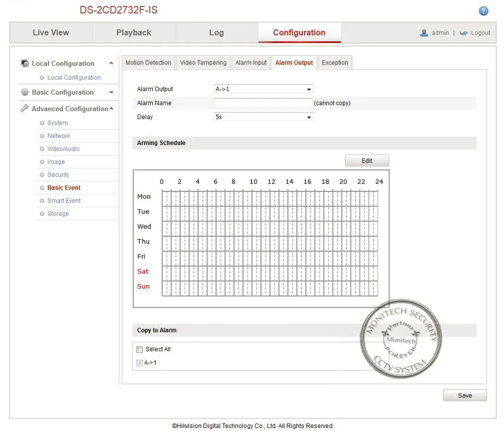Click the Local Configuration monitor icon
This screenshot has width=504, height=431.
pyautogui.click(x=25, y=63)
